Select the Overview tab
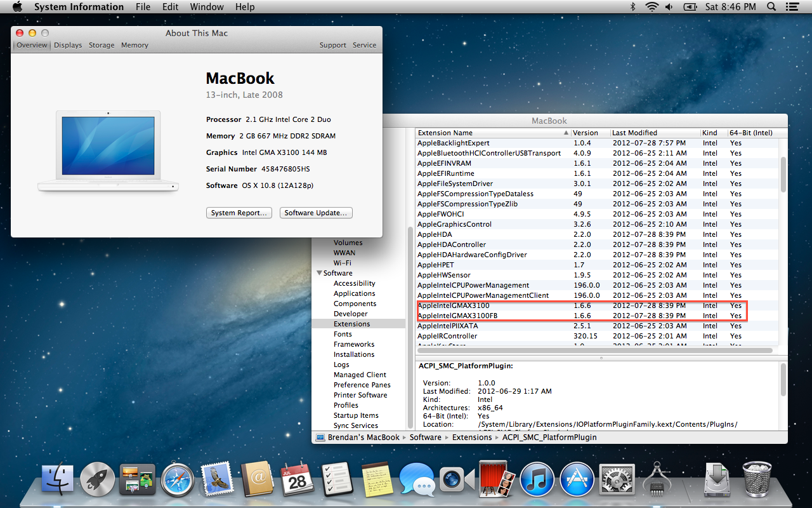 coord(32,45)
